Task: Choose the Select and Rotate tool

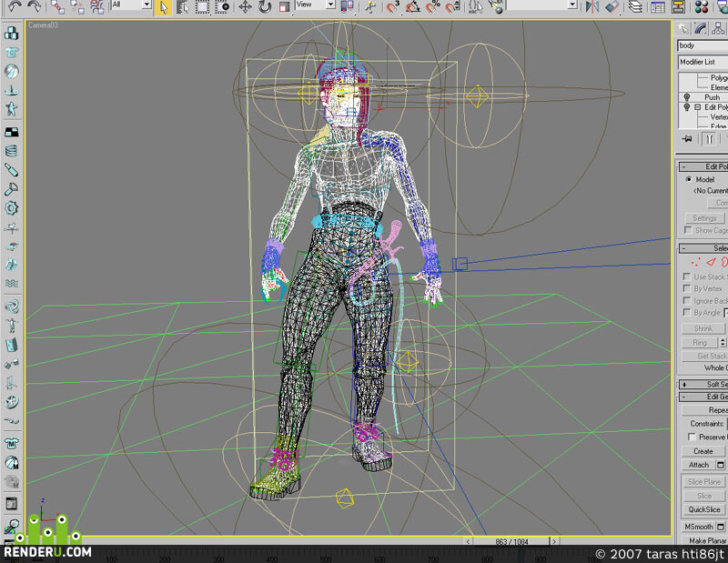Action: coord(265,6)
